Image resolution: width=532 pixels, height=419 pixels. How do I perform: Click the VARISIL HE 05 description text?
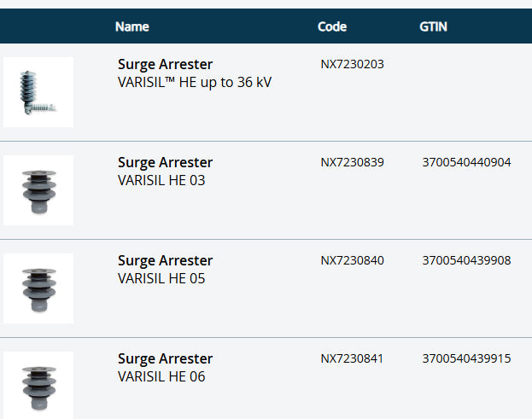pyautogui.click(x=161, y=279)
